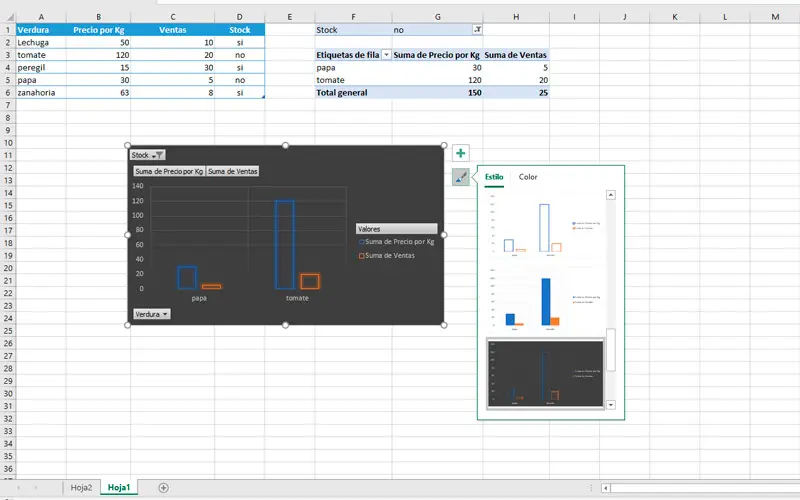This screenshot has width=800, height=500.
Task: Select the Lechuga cell
Action: [x=41, y=42]
